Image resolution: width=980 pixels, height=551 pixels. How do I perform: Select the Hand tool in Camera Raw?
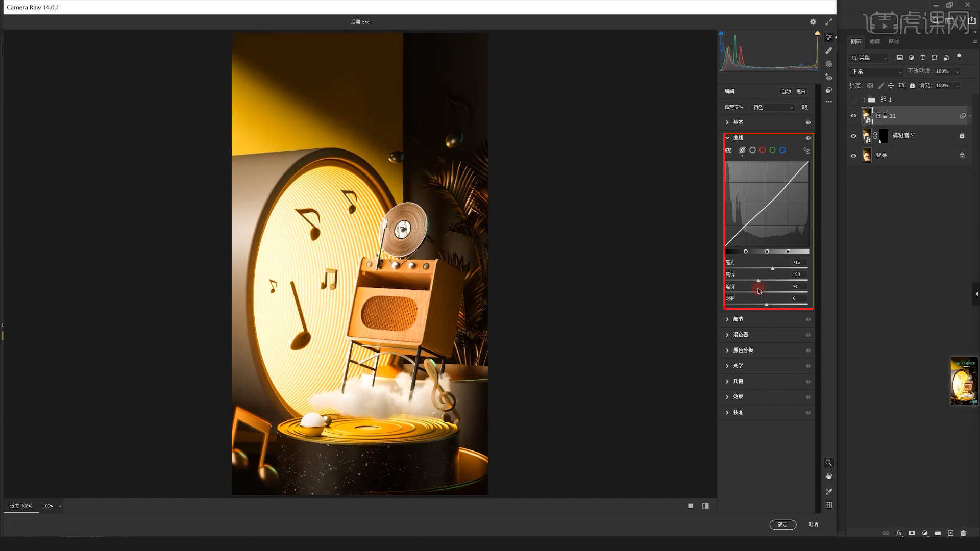(829, 476)
